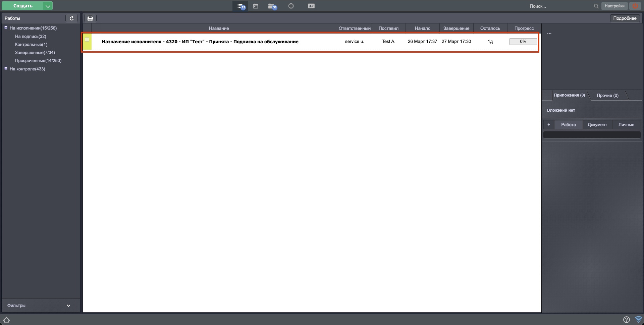644x325 pixels.
Task: Click the print icon above the works list
Action: coord(90,18)
